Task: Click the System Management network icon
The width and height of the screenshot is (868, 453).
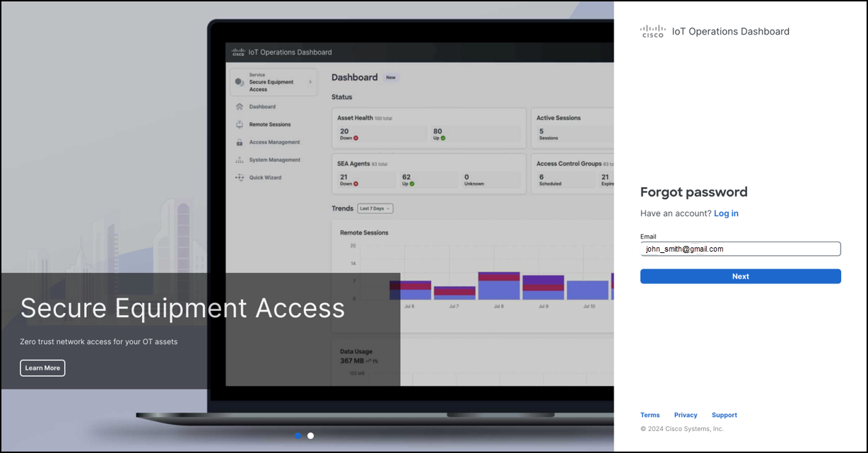Action: (239, 159)
